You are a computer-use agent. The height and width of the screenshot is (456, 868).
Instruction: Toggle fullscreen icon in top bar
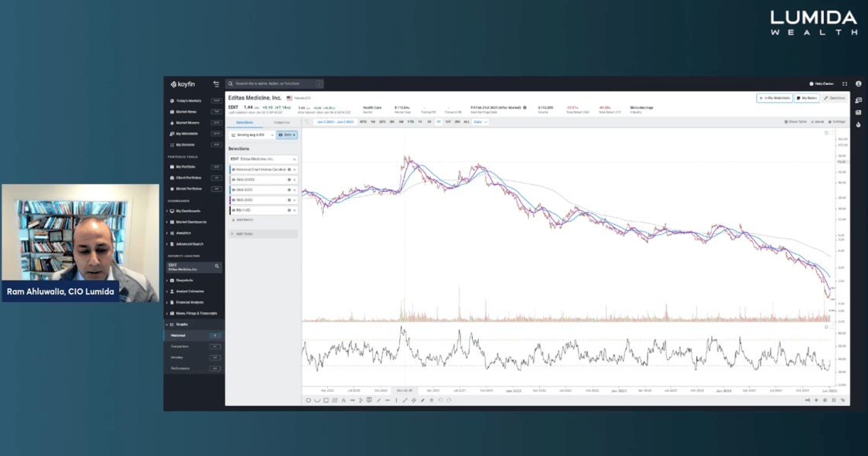point(845,84)
